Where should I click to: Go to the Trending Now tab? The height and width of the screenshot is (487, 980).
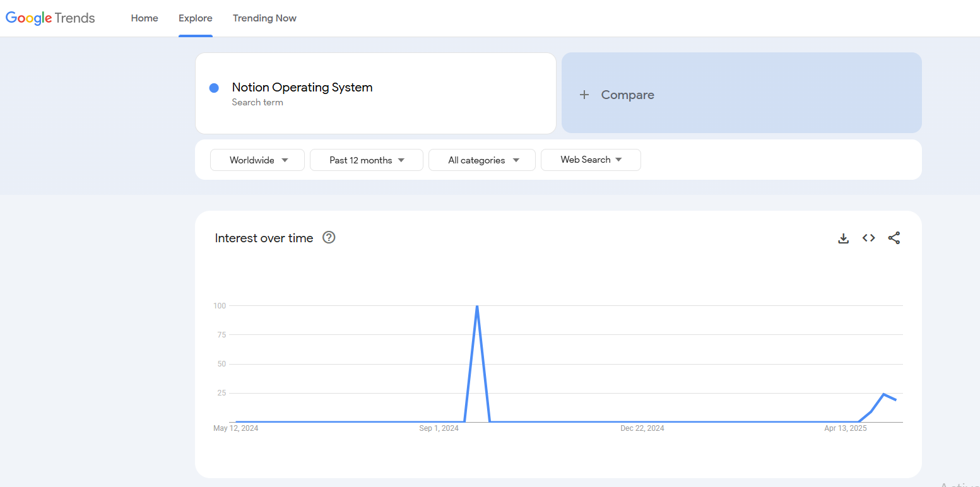point(264,18)
